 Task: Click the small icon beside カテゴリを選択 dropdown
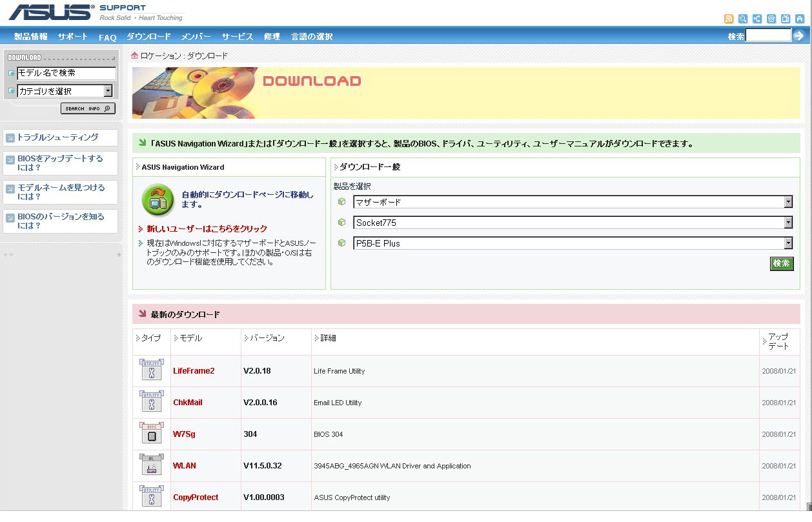(x=11, y=91)
